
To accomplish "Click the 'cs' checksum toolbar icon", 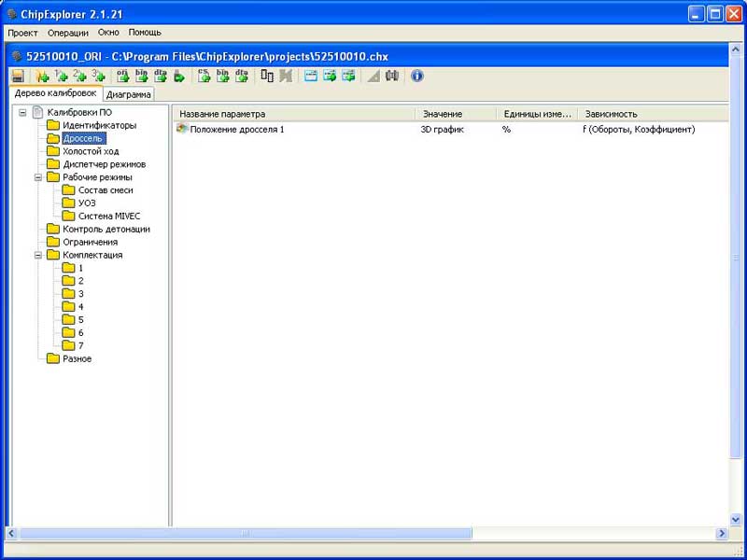I will pos(204,76).
